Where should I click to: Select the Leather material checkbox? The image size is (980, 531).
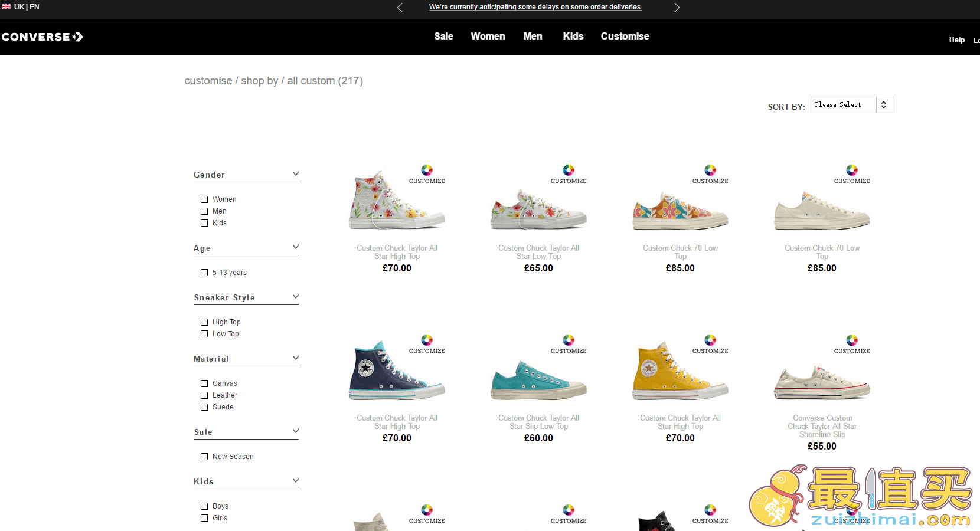[204, 395]
